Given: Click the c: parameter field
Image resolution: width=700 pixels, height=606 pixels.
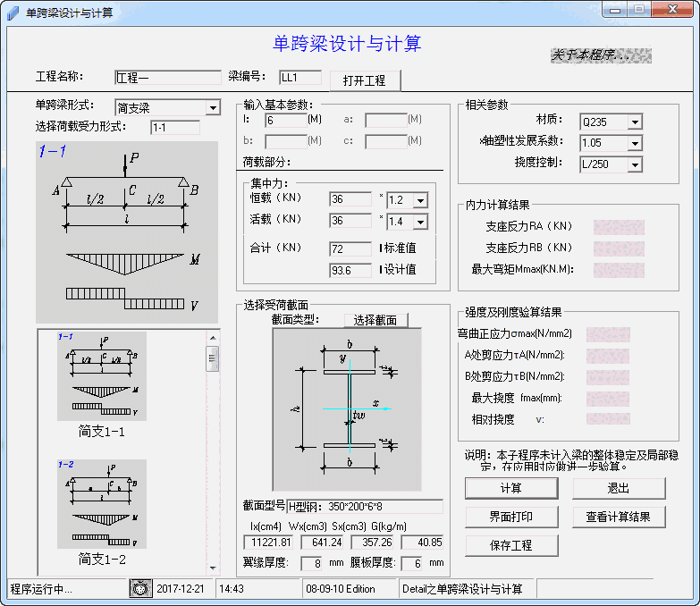Looking at the screenshot, I should tap(386, 141).
